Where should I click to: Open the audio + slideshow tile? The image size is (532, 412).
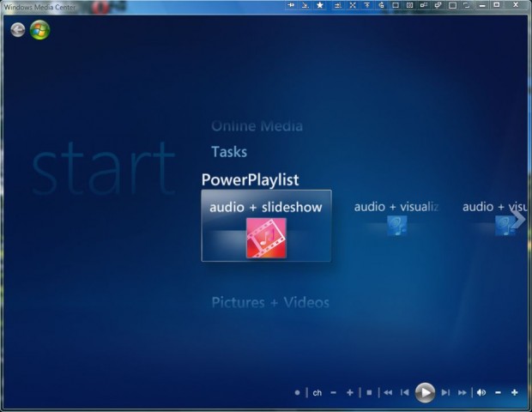click(x=266, y=226)
